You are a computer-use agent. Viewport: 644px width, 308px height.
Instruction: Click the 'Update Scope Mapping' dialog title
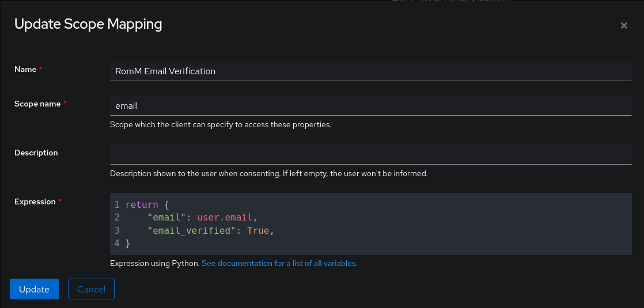point(88,24)
